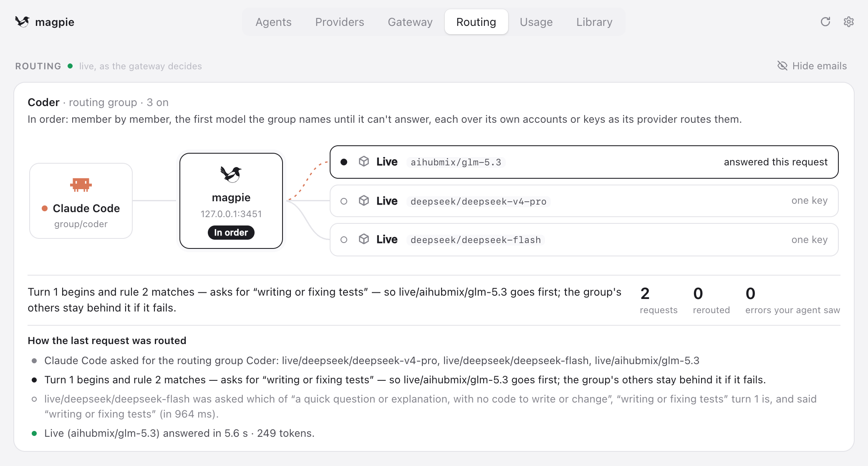
Task: Click the ROUTING section label
Action: point(38,66)
